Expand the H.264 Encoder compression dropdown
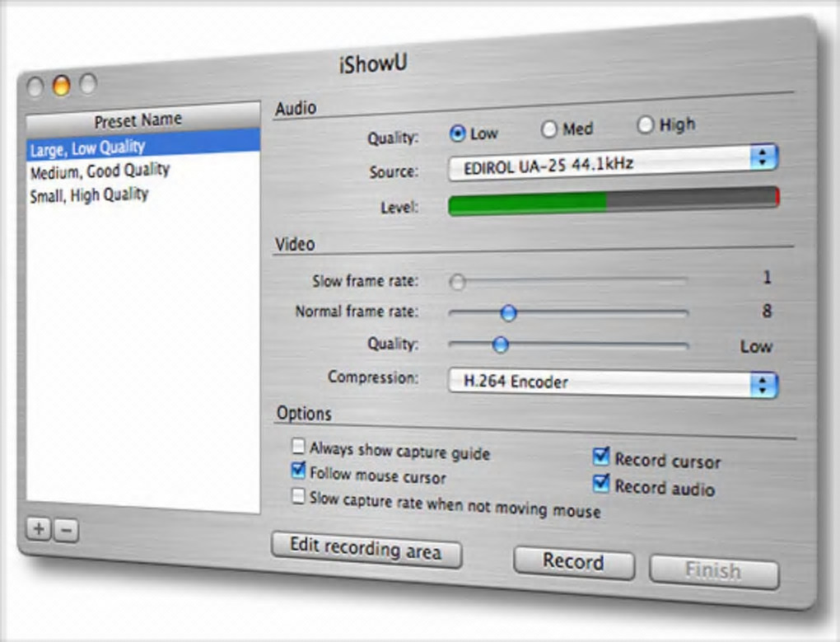 613,382
